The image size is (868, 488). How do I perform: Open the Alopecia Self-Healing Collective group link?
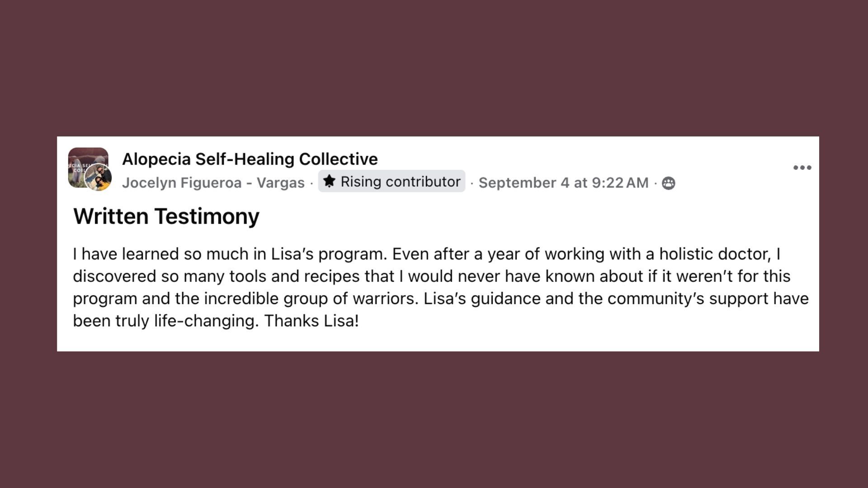250,159
